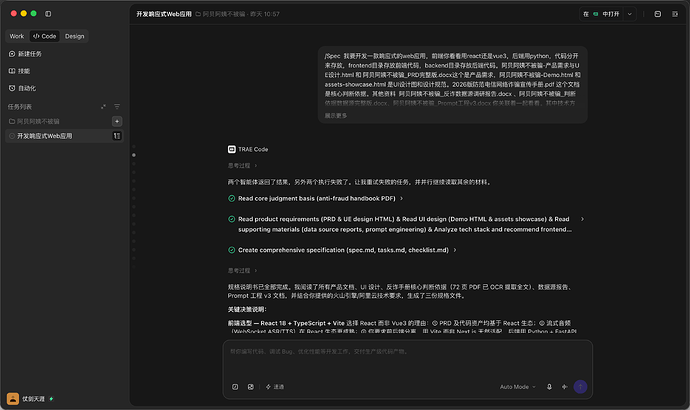This screenshot has width=690, height=410.
Task: Expand Read core judgment basis step
Action: [320, 198]
